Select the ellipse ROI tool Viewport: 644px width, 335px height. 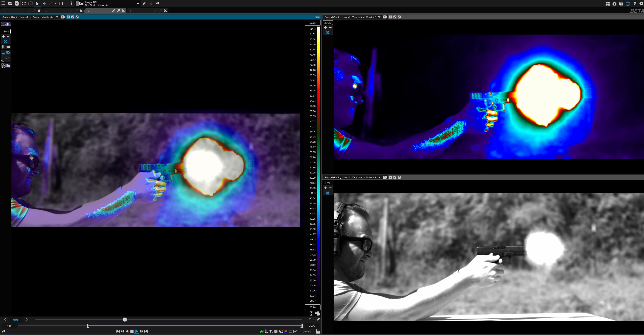click(x=57, y=4)
